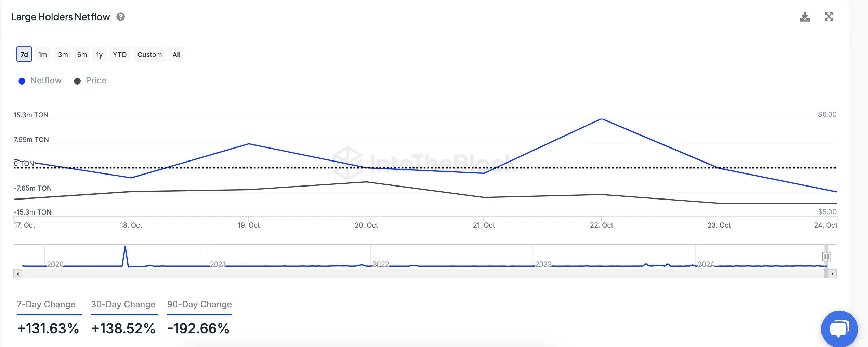Choose the 6m time range

(x=82, y=54)
